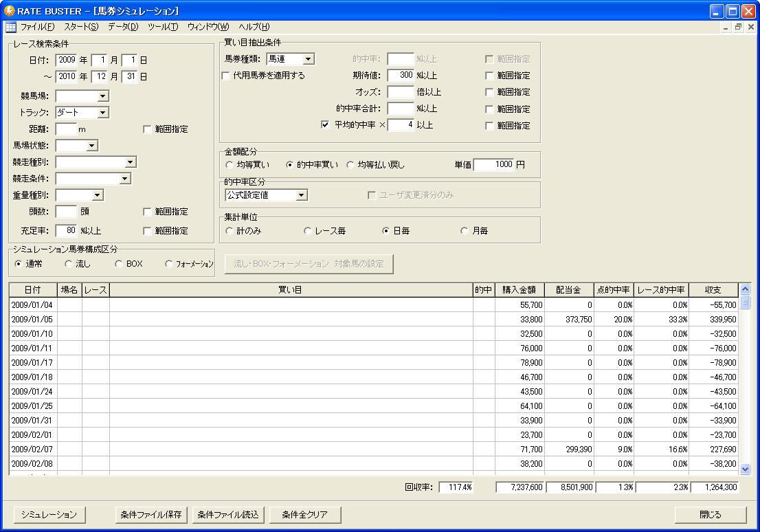Expand the 競馬場 dropdown
The image size is (760, 532).
tap(103, 96)
